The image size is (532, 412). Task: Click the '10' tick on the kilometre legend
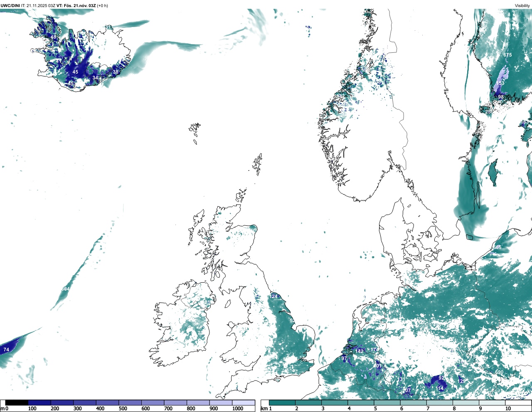pyautogui.click(x=508, y=409)
